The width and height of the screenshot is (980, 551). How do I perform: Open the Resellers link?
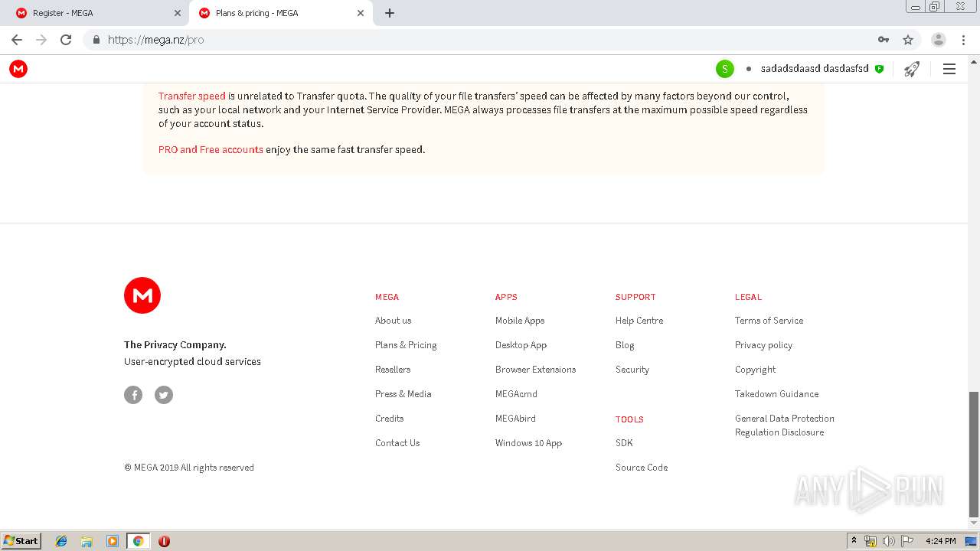393,370
